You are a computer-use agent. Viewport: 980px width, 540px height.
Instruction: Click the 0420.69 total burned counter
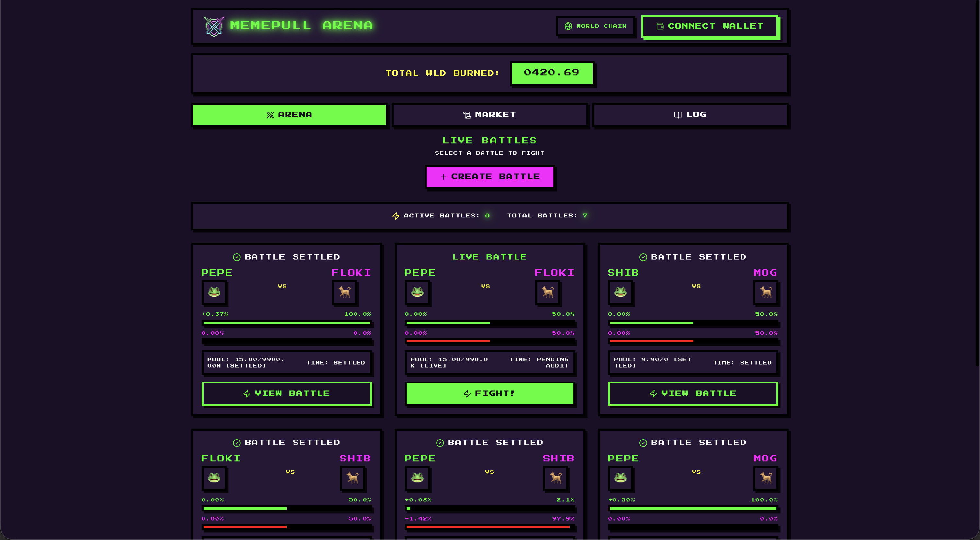tap(552, 74)
